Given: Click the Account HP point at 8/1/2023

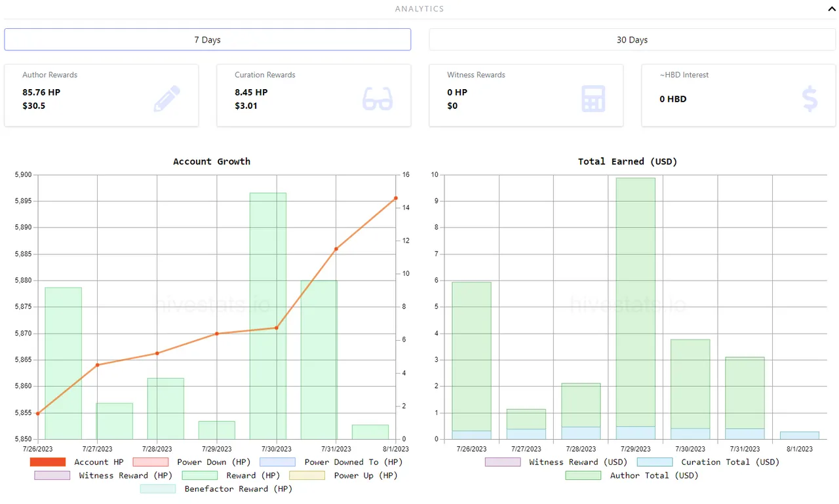Looking at the screenshot, I should (x=396, y=198).
